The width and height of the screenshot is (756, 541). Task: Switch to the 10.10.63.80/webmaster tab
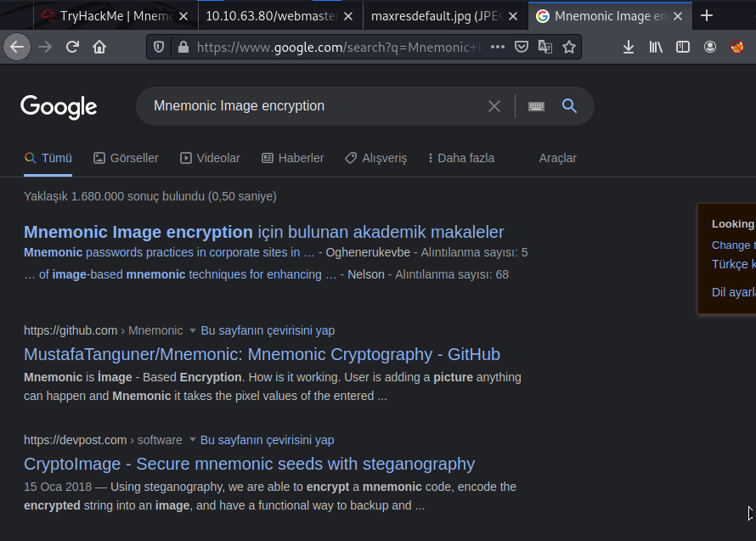click(x=280, y=16)
